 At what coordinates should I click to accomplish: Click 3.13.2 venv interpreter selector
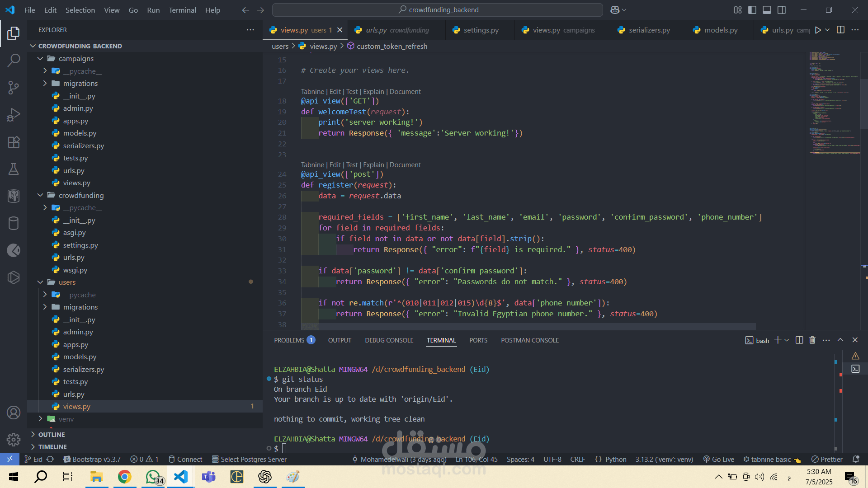(x=664, y=459)
